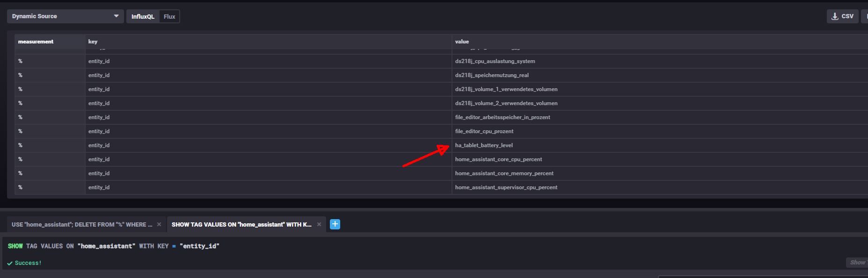Viewport: 868px width, 278px height.
Task: Click the Success! status message
Action: pos(24,263)
